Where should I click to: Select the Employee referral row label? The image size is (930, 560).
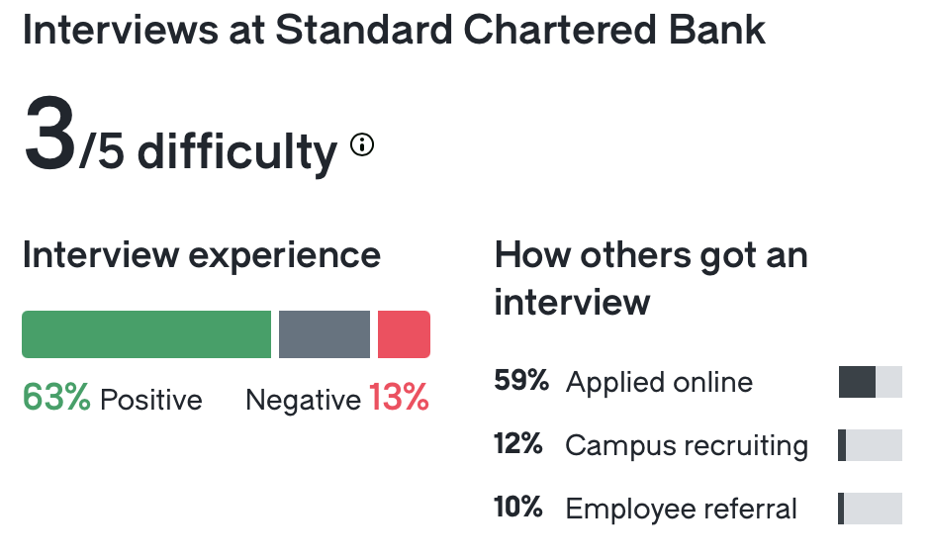point(681,509)
